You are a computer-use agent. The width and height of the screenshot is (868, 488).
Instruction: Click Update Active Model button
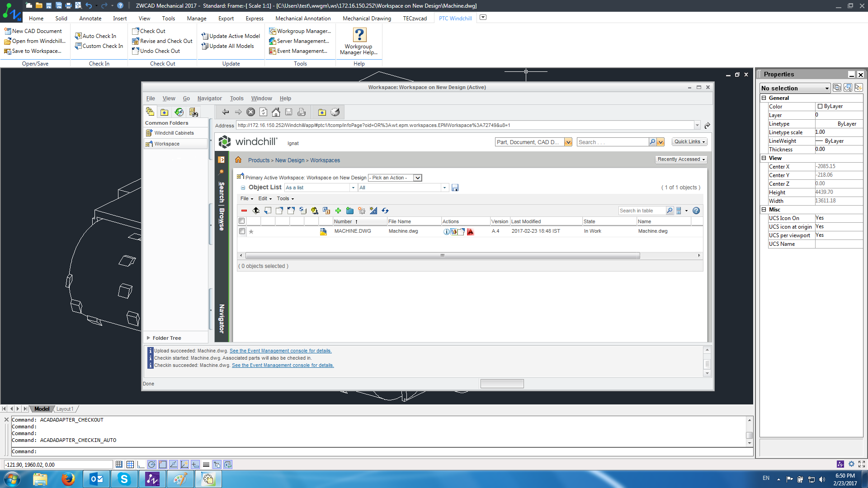(231, 36)
